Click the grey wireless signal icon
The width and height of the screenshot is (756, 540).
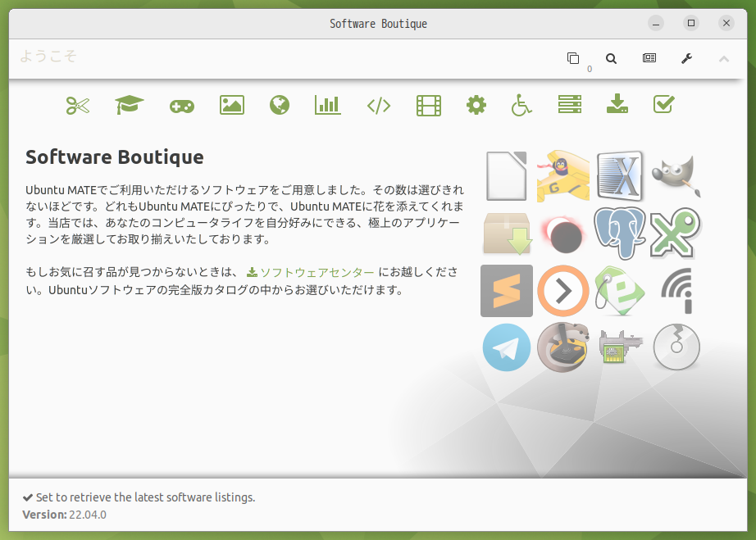click(677, 291)
